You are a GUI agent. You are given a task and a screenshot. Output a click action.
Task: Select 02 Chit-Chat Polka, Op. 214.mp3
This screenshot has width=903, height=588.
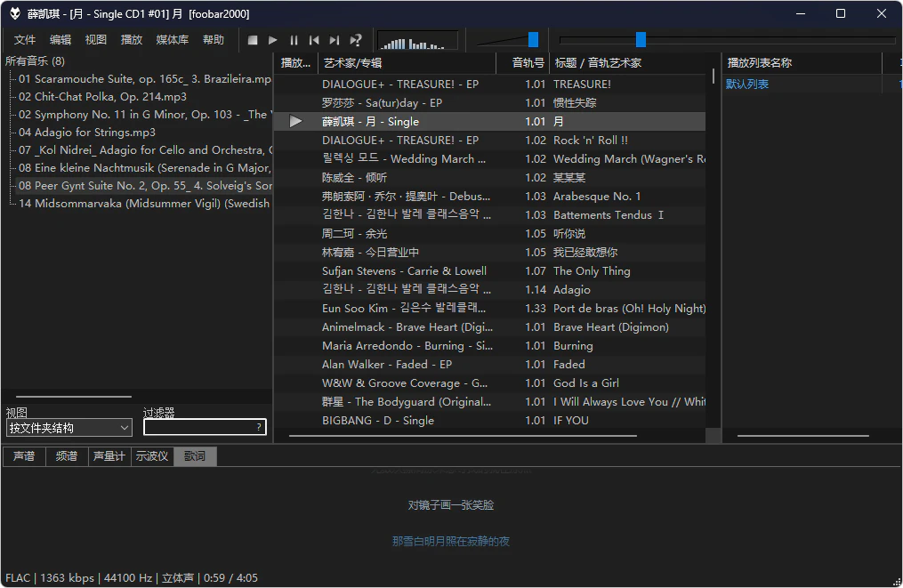[102, 97]
